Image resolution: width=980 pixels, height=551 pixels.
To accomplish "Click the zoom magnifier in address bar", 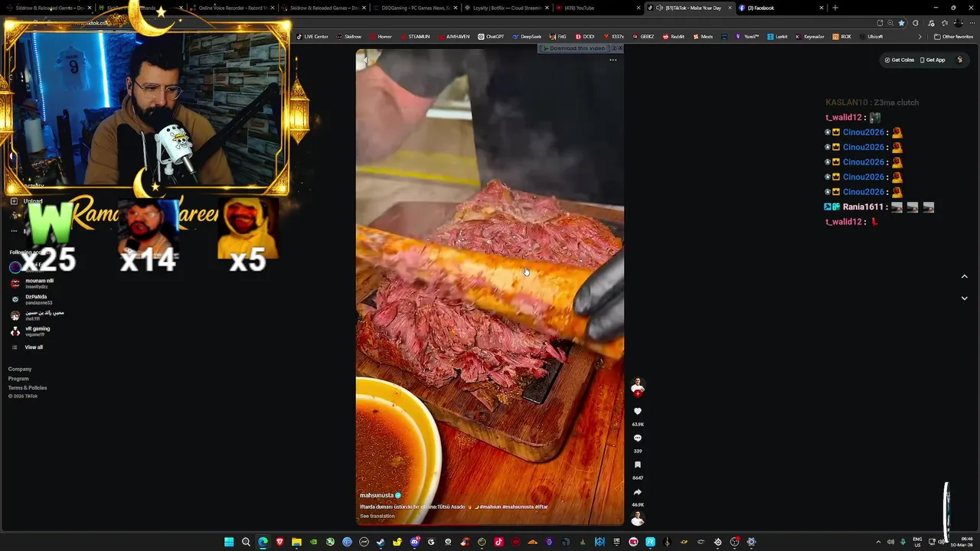I will click(890, 23).
